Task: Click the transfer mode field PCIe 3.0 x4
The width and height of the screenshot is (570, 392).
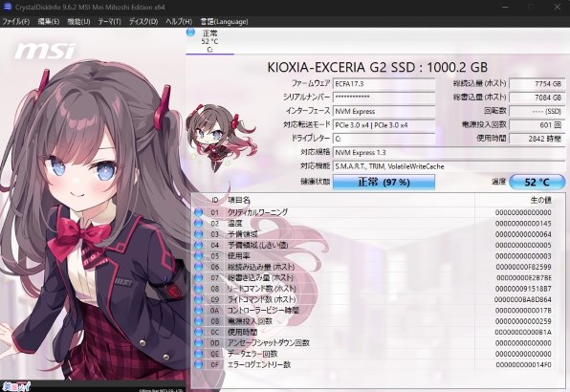Action: [x=384, y=125]
